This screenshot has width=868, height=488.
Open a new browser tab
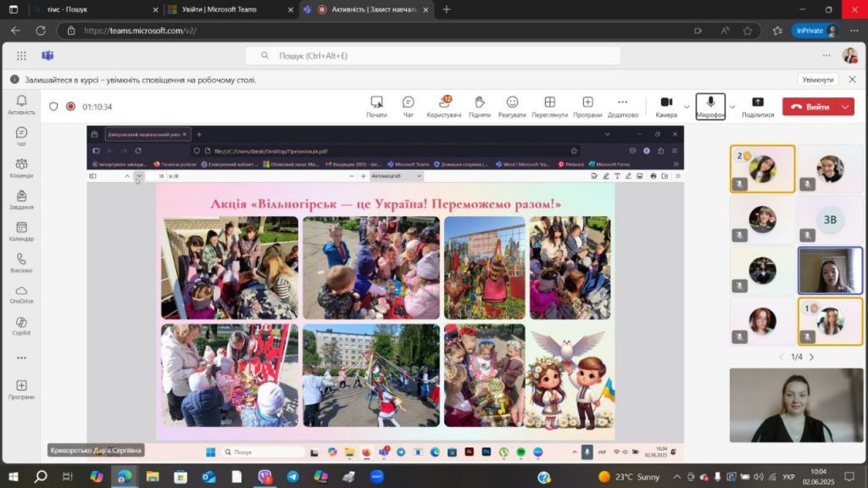pyautogui.click(x=447, y=9)
